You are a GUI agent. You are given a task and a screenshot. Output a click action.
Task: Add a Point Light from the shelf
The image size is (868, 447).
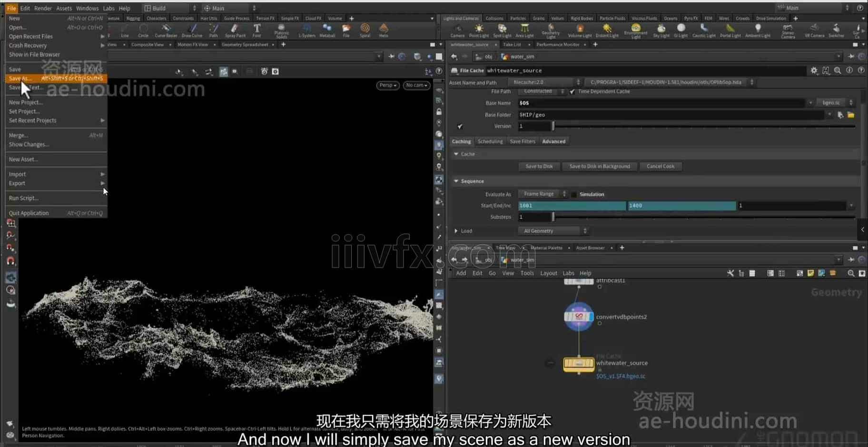tap(479, 30)
